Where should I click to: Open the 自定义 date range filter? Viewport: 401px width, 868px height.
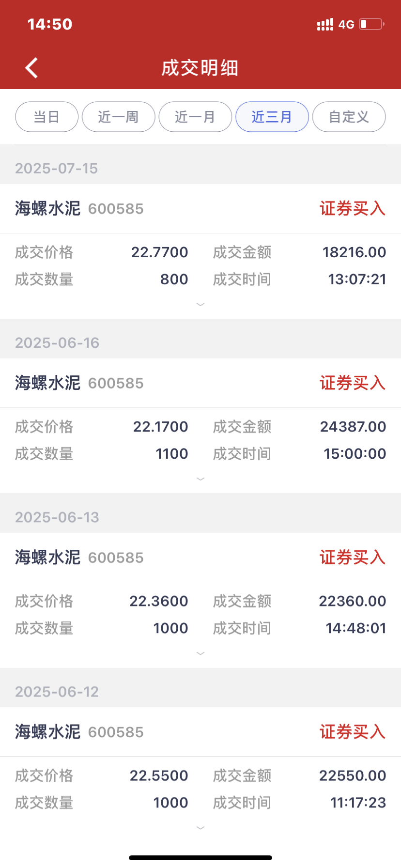[x=349, y=117]
